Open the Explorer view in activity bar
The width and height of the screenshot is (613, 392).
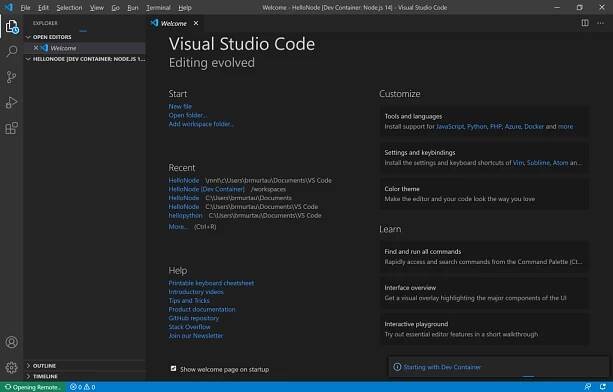pyautogui.click(x=12, y=27)
